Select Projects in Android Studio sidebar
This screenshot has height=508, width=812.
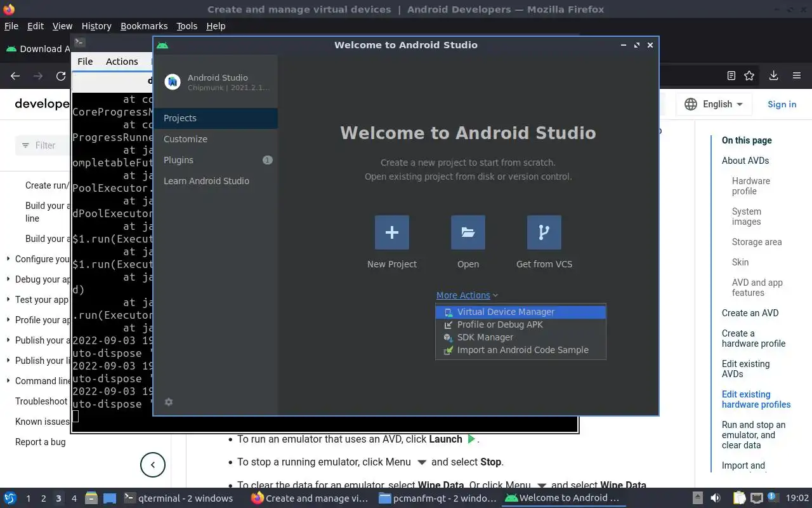pos(216,118)
